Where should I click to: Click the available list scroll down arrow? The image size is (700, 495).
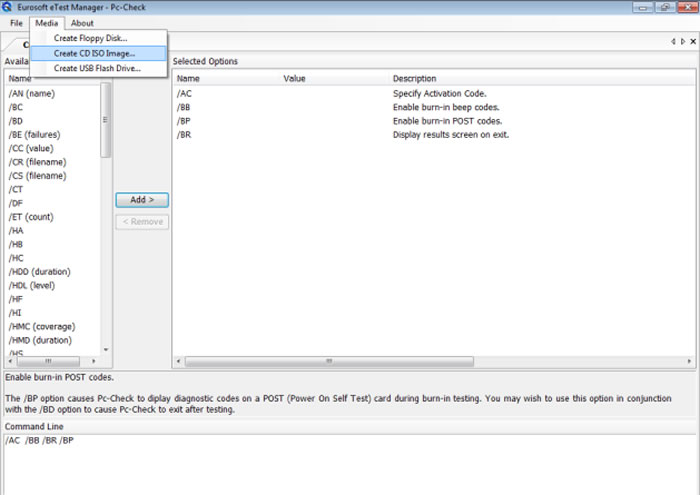pos(106,349)
